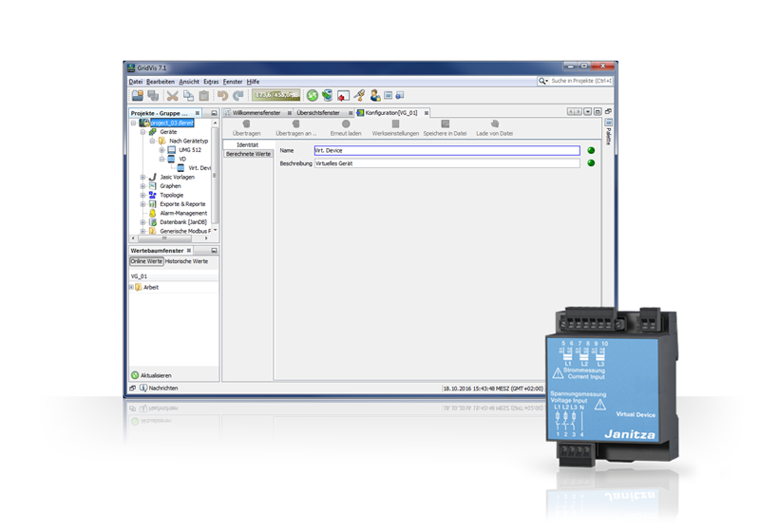
Task: Select the Identität configuration section
Action: pos(248,144)
